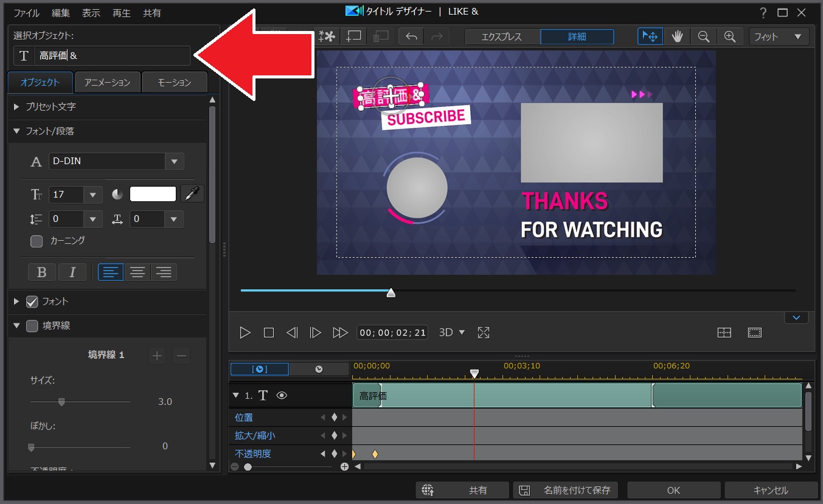The height and width of the screenshot is (504, 823).
Task: Click the OK button
Action: click(673, 490)
